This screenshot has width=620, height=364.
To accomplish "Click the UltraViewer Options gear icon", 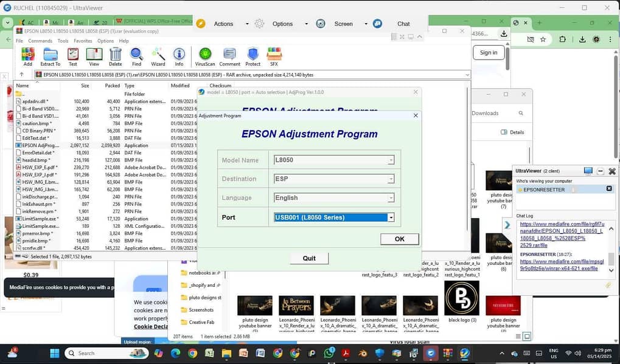I will (x=259, y=24).
